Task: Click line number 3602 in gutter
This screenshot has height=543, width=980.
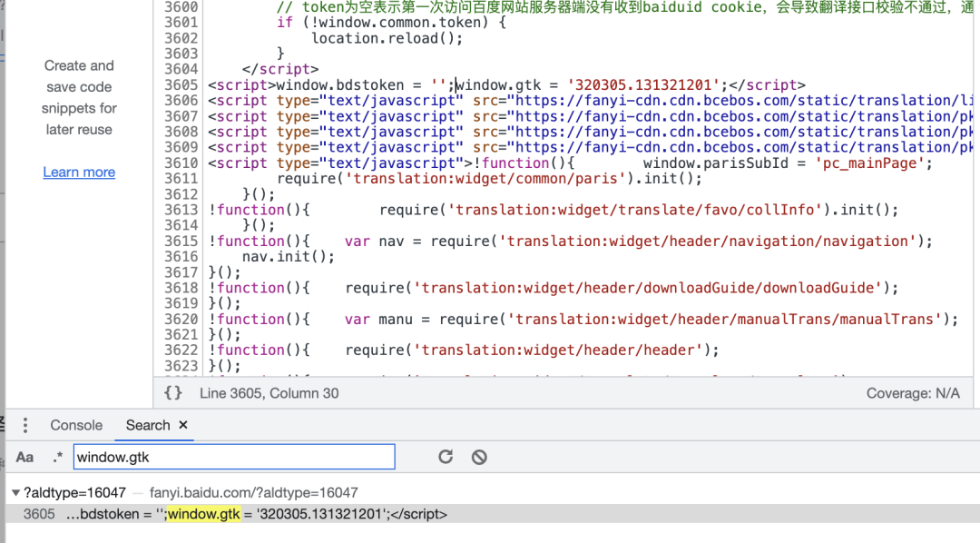Action: click(x=181, y=38)
